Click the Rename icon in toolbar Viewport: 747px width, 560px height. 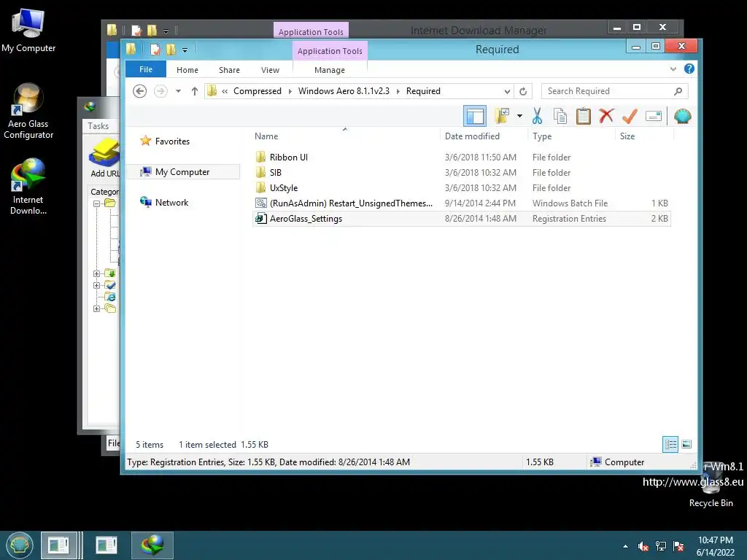coord(654,116)
